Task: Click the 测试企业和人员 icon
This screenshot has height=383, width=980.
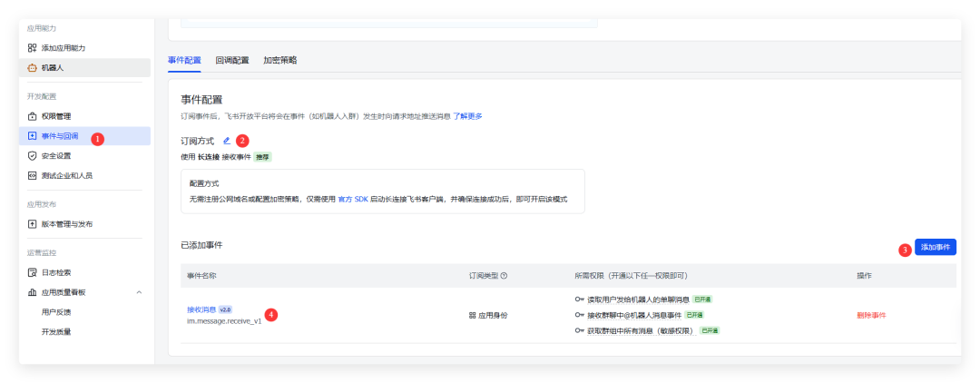Action: click(x=32, y=175)
